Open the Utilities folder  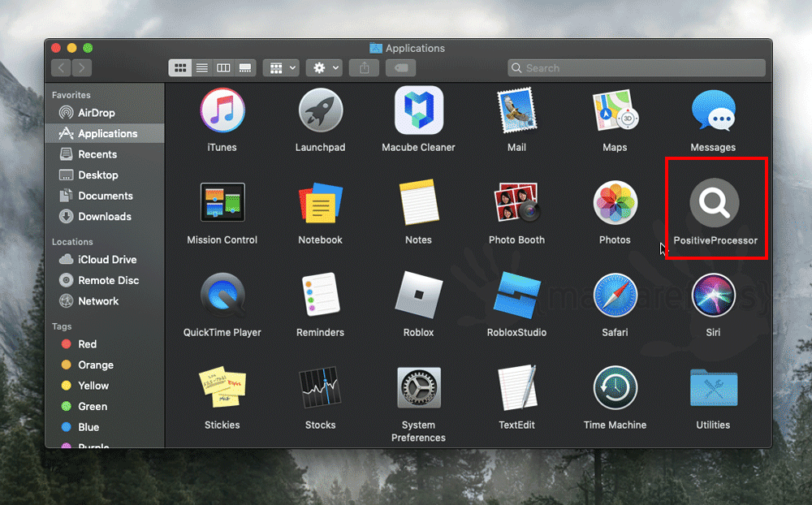point(713,388)
